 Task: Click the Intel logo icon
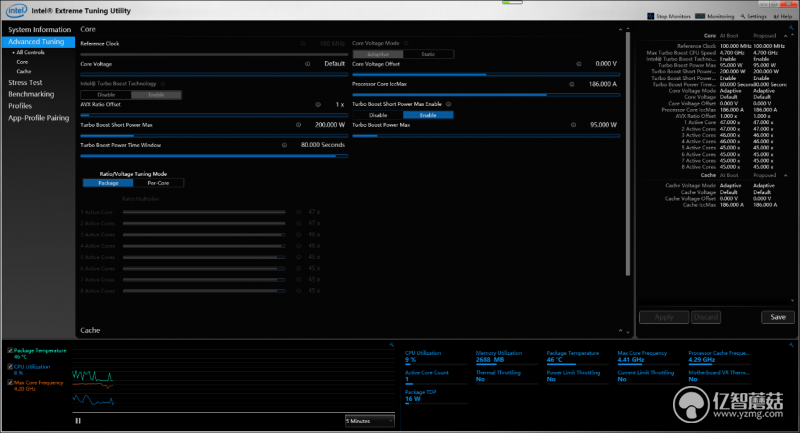[16, 10]
